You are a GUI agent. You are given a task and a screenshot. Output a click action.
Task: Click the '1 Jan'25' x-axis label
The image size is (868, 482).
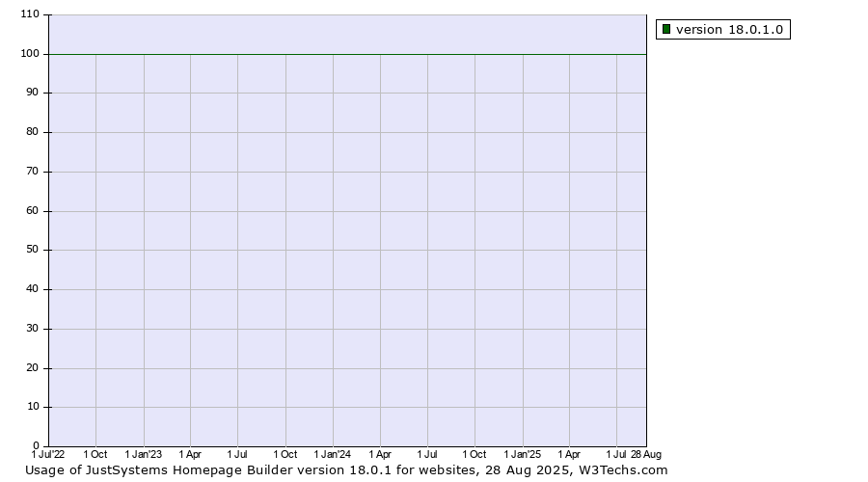coord(522,454)
